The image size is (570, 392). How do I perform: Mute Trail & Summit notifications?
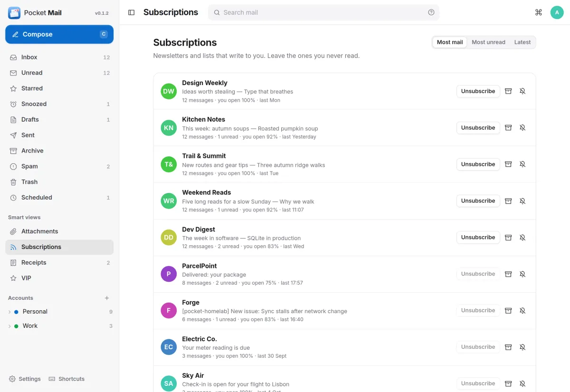coord(522,164)
